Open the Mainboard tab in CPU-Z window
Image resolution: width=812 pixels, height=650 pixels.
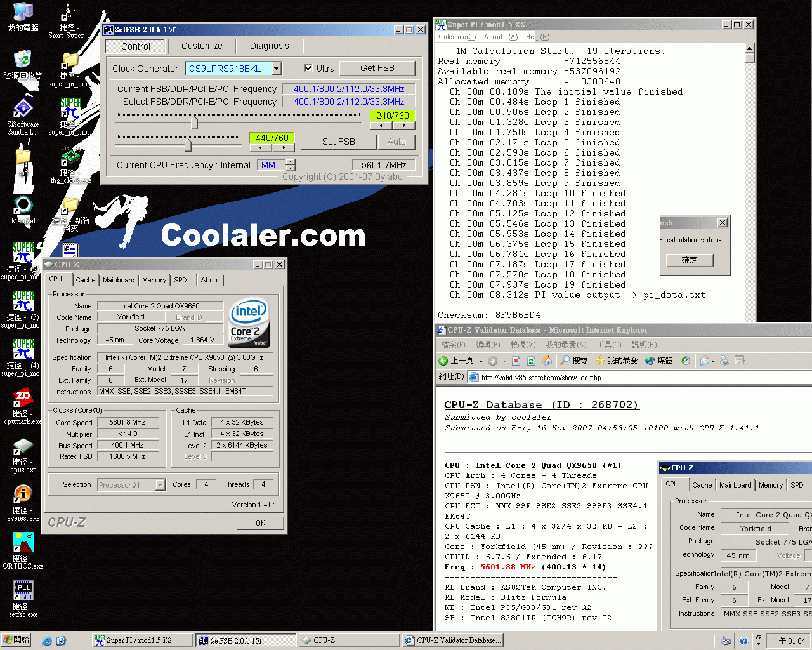point(119,280)
